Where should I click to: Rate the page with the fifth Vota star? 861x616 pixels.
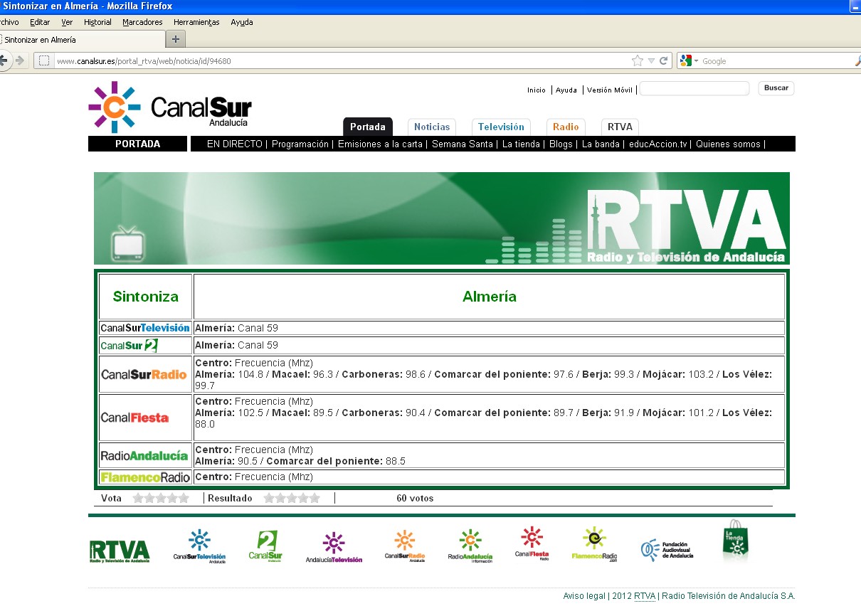coord(184,498)
